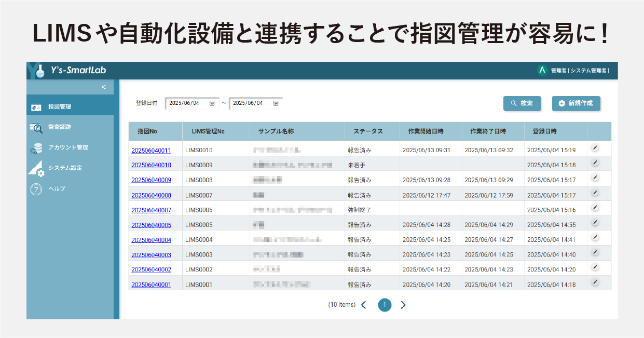
Task: Click edit pencil icon for row LIMS0002
Action: 595,267
